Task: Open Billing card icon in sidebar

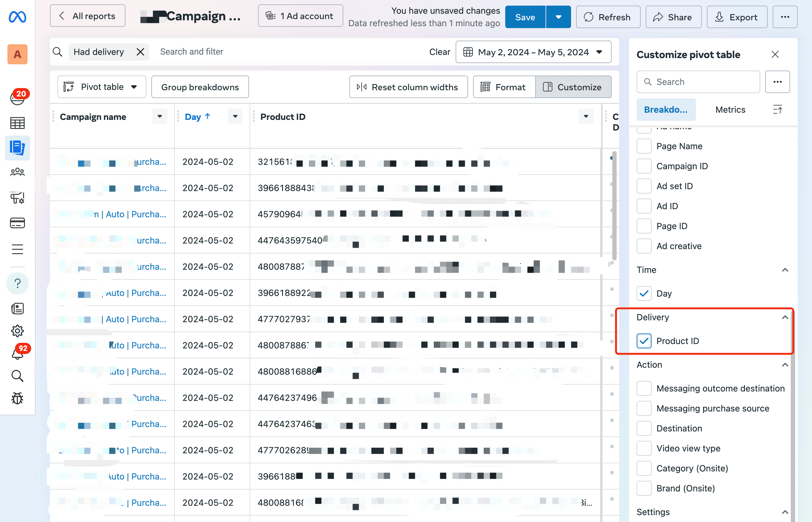Action: [17, 223]
